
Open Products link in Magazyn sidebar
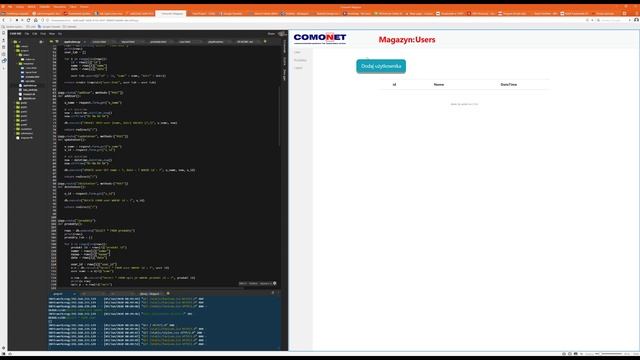coord(300,60)
